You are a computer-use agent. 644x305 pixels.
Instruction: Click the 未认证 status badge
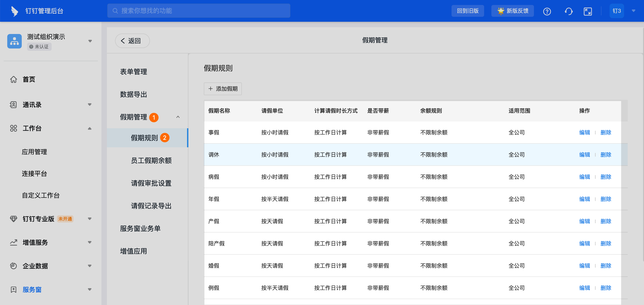point(39,47)
